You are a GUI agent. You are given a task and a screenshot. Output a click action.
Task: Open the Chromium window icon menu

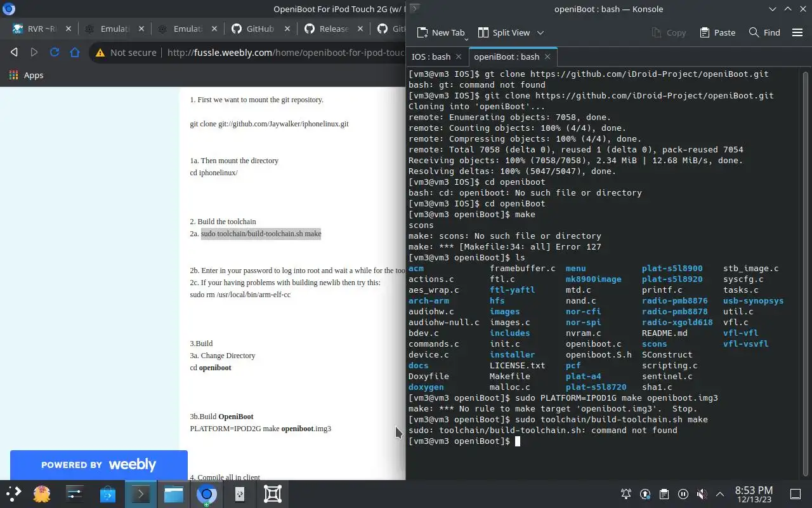(x=9, y=9)
